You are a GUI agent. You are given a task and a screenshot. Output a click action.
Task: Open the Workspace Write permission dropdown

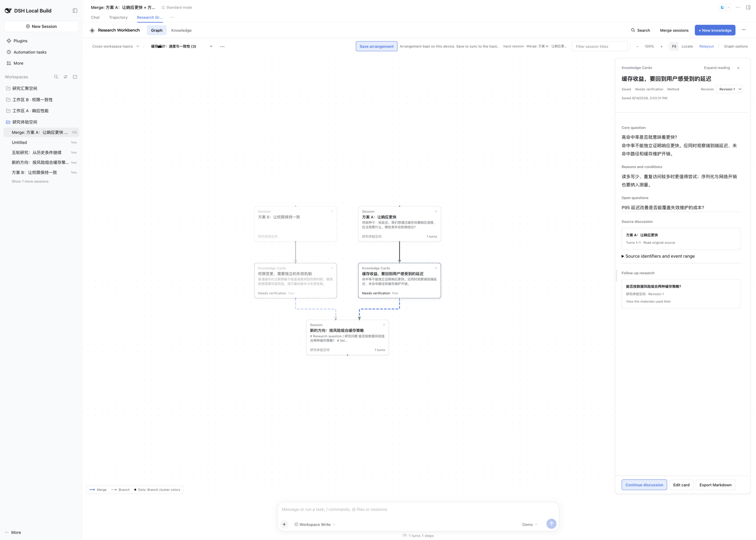coord(315,524)
